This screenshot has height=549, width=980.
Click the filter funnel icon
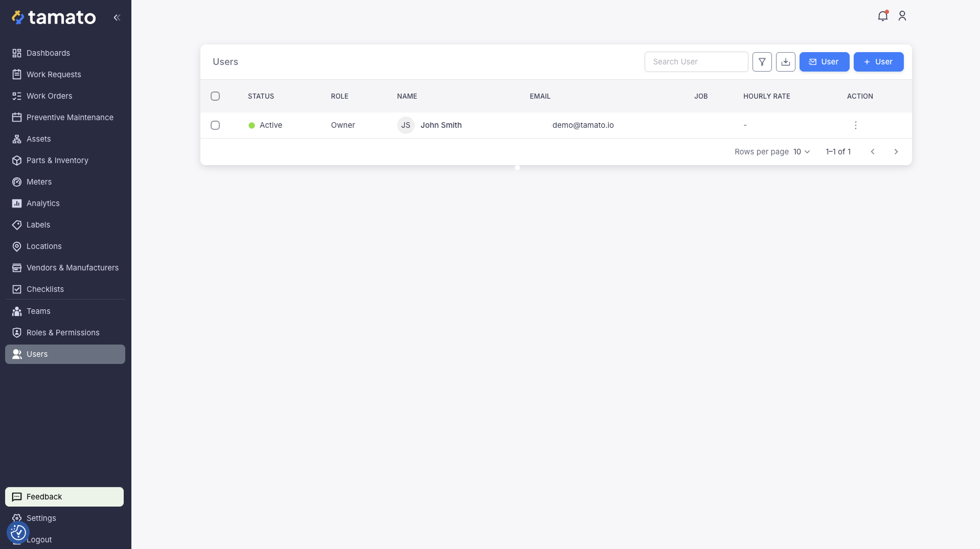(x=762, y=62)
